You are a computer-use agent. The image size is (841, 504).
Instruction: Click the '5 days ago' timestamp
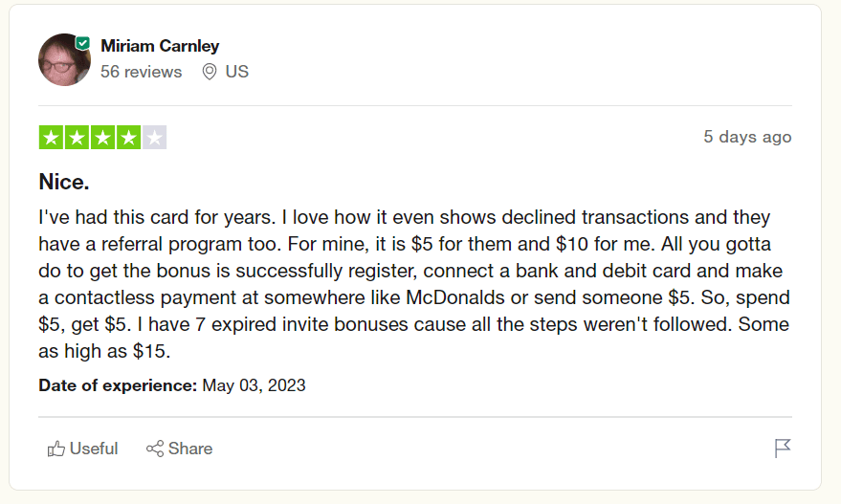pos(747,137)
